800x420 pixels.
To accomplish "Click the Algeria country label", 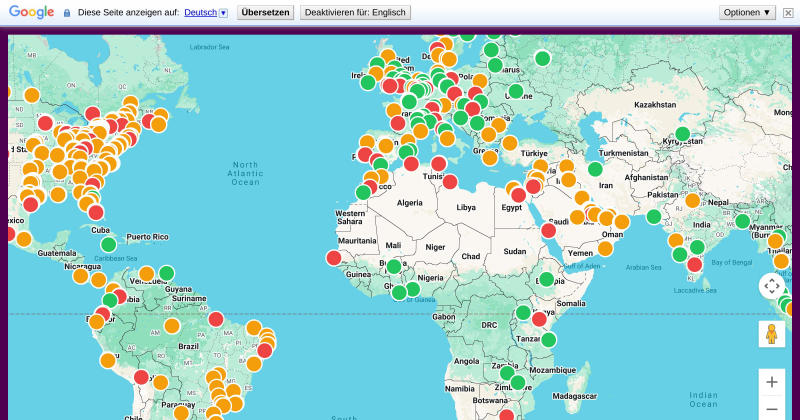I will tap(410, 203).
